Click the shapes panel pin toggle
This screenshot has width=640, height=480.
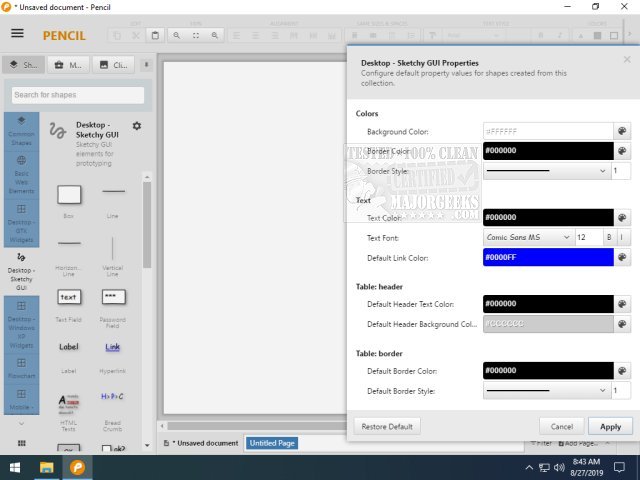pyautogui.click(x=147, y=64)
